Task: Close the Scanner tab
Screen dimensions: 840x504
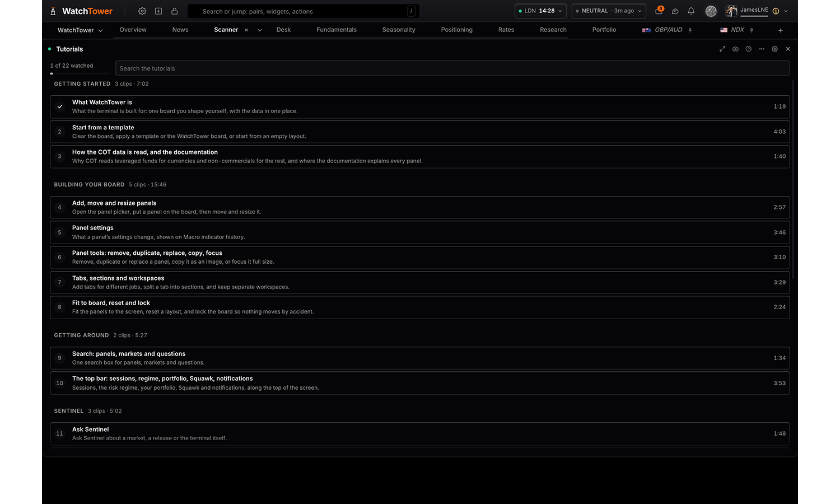Action: tap(246, 30)
